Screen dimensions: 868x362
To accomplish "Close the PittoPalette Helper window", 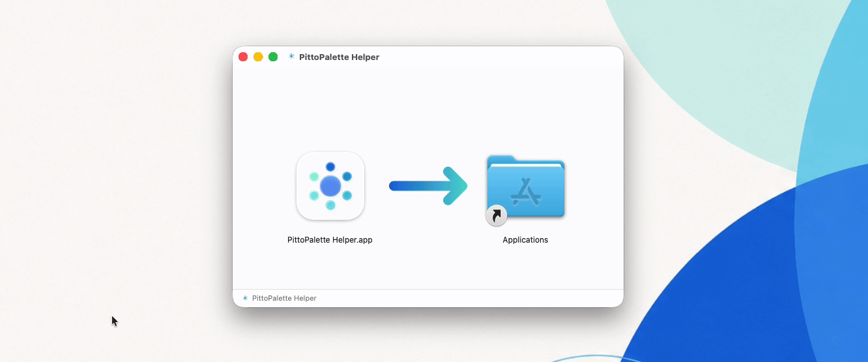I will click(243, 57).
